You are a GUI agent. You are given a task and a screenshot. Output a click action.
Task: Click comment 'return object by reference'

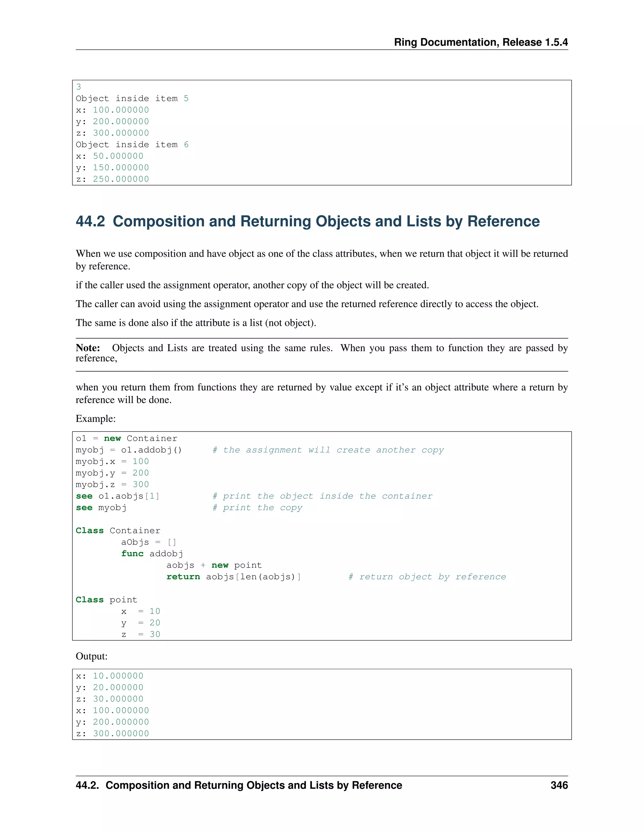coord(427,577)
